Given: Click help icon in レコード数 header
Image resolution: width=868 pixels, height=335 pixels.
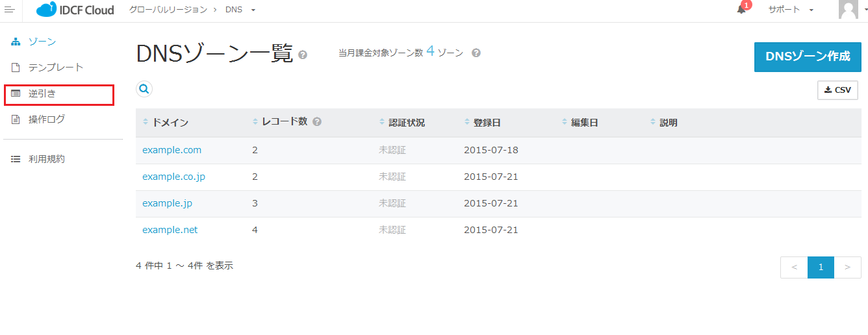Looking at the screenshot, I should click(x=317, y=122).
